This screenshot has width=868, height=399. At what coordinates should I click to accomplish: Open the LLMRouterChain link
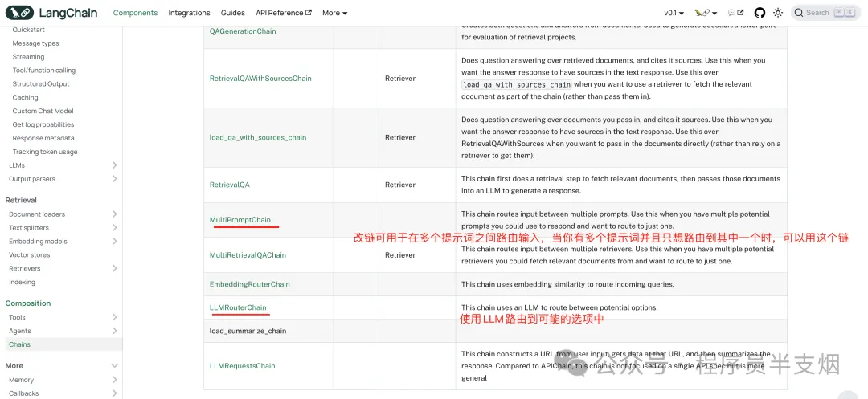pyautogui.click(x=238, y=307)
